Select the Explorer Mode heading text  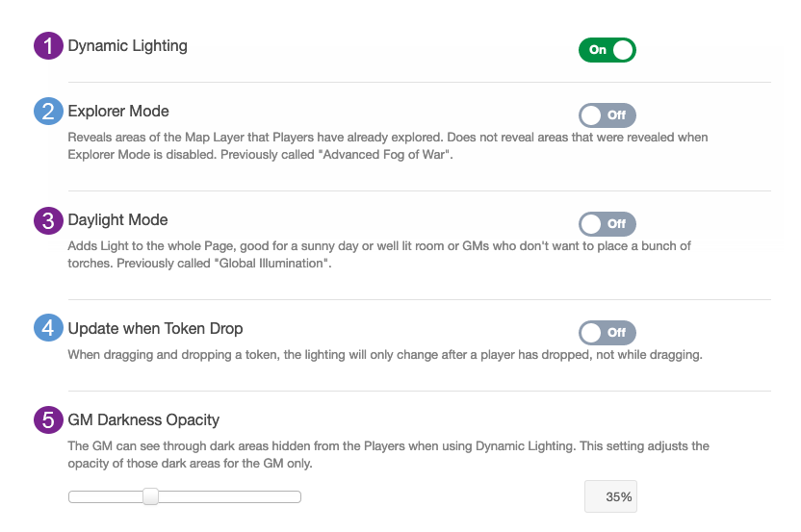click(x=118, y=112)
